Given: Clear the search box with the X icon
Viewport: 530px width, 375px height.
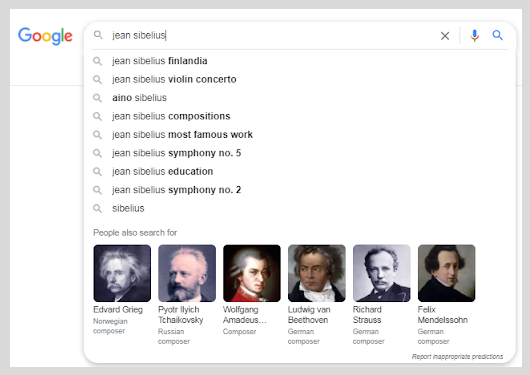Looking at the screenshot, I should [x=445, y=36].
